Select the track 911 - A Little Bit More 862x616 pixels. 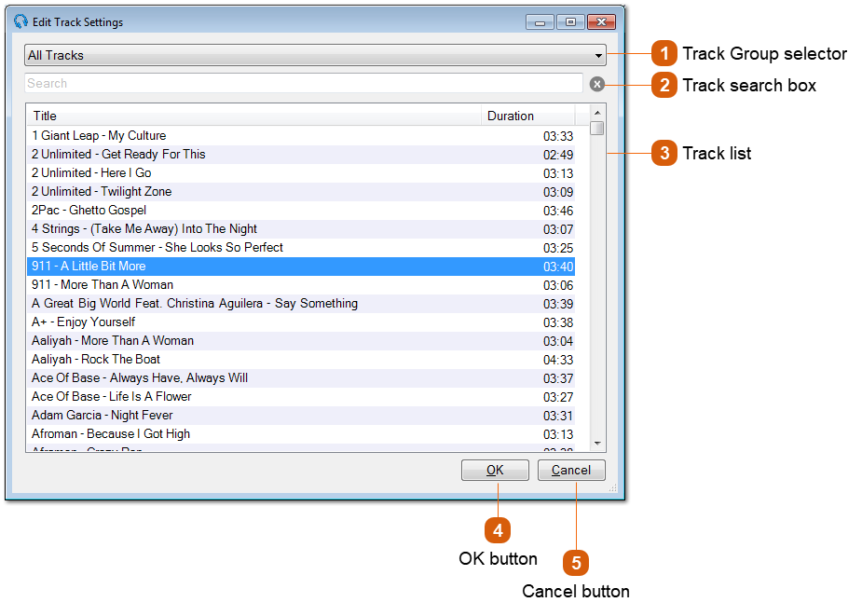(280, 266)
